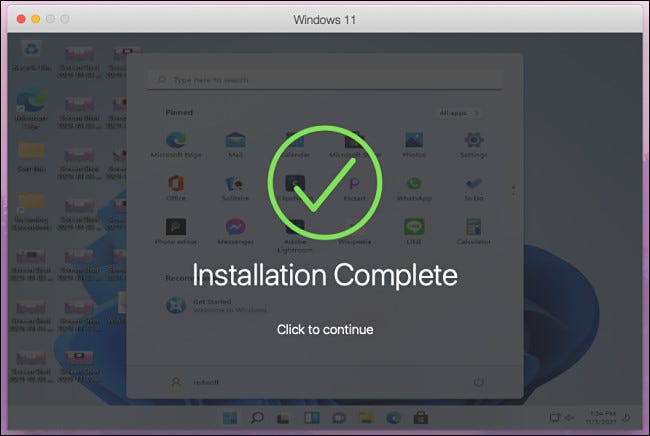Open the Widgets taskbar icon
The height and width of the screenshot is (436, 650).
(x=312, y=418)
